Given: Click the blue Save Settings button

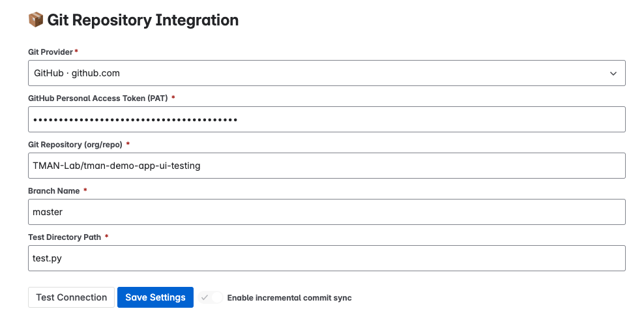Looking at the screenshot, I should pos(155,297).
